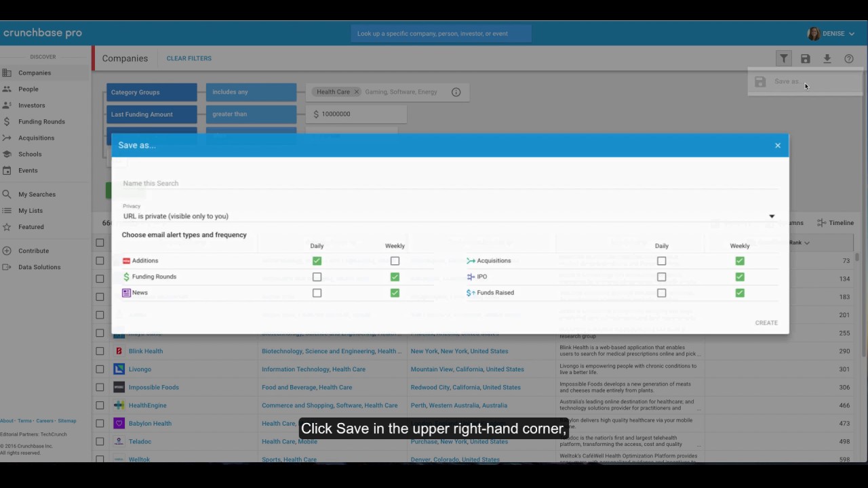The image size is (868, 488).
Task: Click the Companies sidebar icon
Action: [x=7, y=73]
